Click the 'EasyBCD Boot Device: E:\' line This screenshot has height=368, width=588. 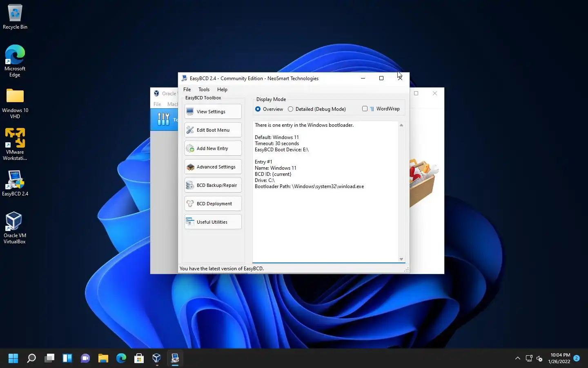pos(282,150)
